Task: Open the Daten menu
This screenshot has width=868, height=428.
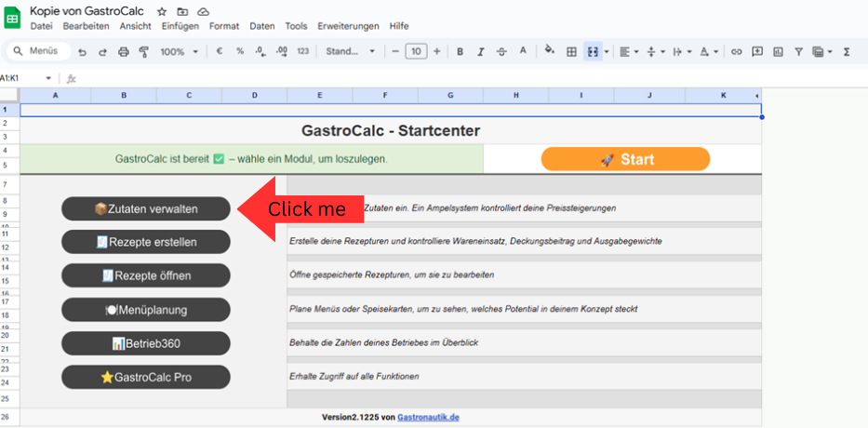Action: tap(261, 26)
